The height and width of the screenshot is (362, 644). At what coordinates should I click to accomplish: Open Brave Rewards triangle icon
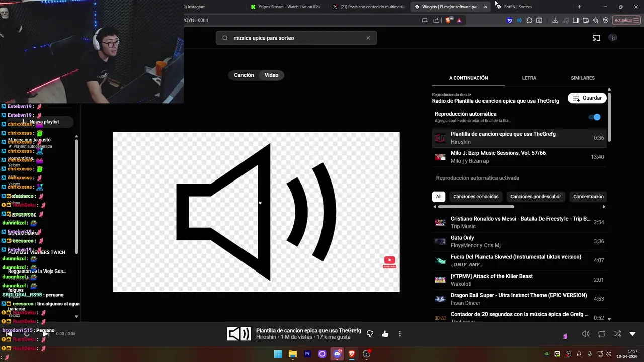click(x=459, y=20)
